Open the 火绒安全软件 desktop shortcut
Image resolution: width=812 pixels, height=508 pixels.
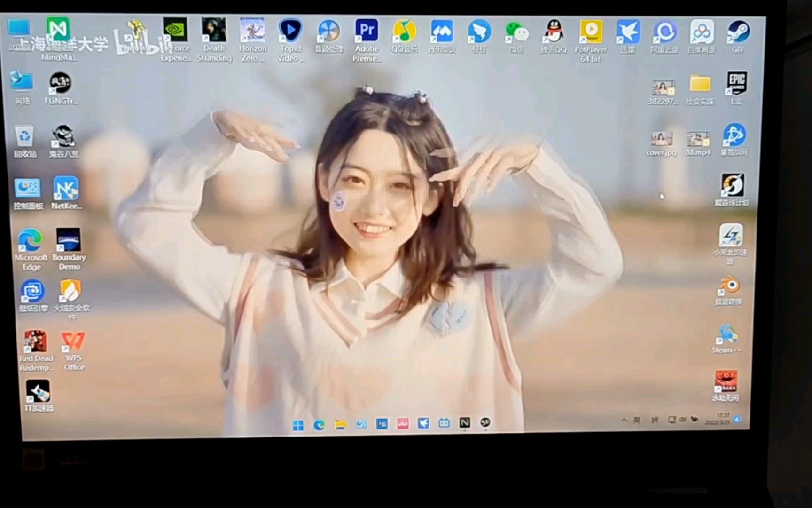pos(71,300)
